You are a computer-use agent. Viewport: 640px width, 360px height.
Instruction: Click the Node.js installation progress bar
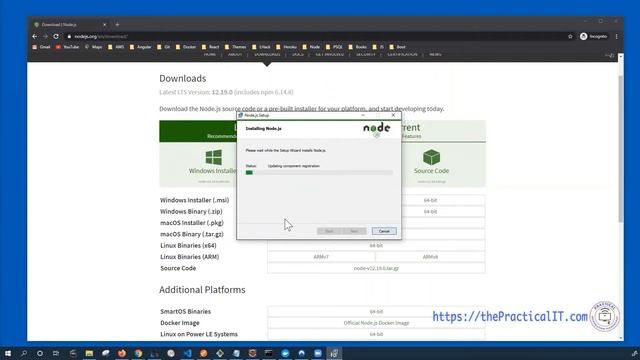(319, 173)
